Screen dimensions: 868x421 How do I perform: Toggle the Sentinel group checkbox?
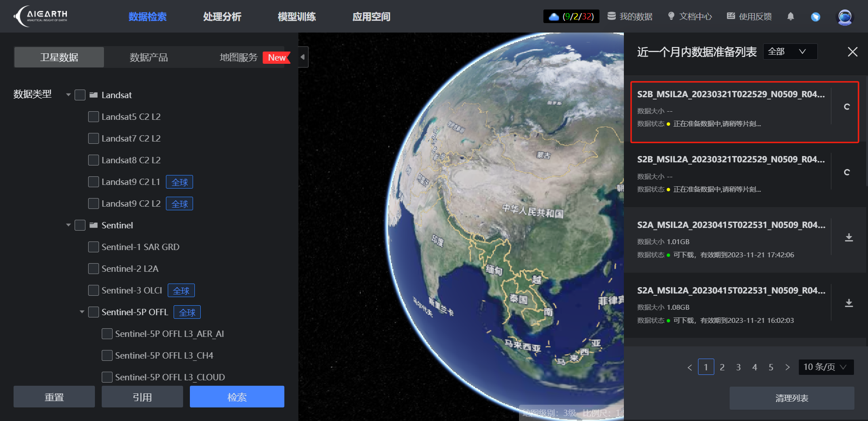[80, 225]
